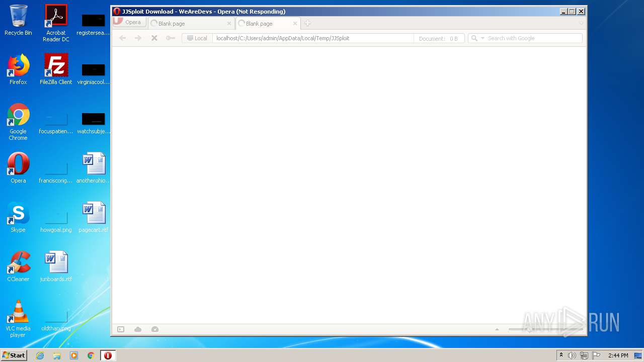Click the Document 0 B progress indicator

(x=438, y=38)
